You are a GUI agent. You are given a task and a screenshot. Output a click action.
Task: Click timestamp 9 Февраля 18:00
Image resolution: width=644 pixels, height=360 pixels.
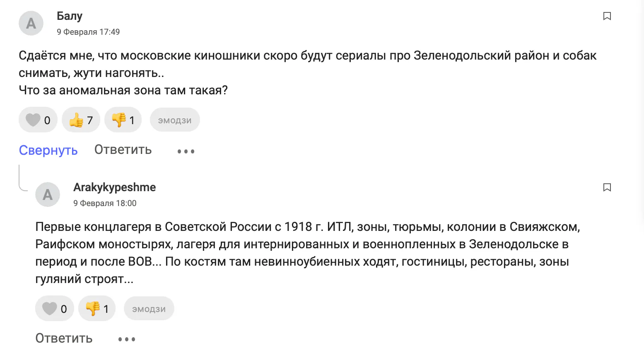[x=105, y=203]
